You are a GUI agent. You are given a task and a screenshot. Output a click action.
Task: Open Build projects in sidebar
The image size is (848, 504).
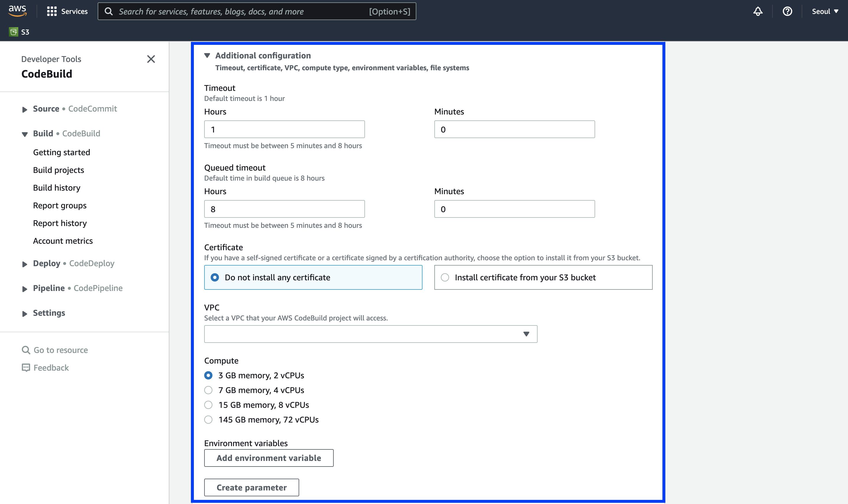click(x=58, y=170)
